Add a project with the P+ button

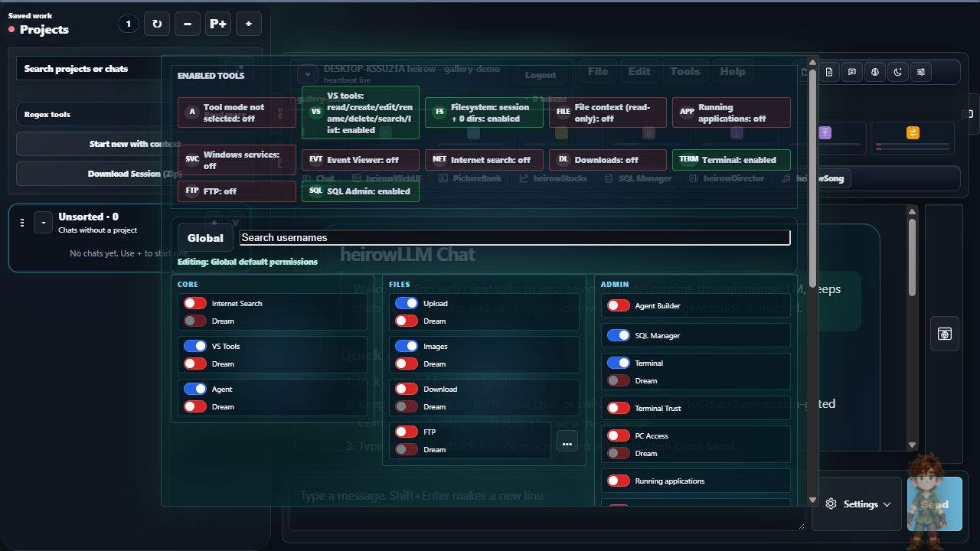(218, 24)
